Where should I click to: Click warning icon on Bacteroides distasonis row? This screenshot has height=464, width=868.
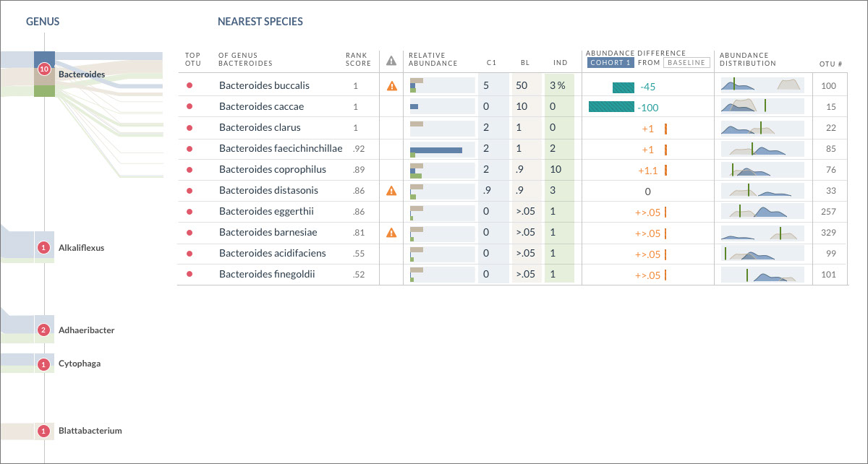point(391,191)
